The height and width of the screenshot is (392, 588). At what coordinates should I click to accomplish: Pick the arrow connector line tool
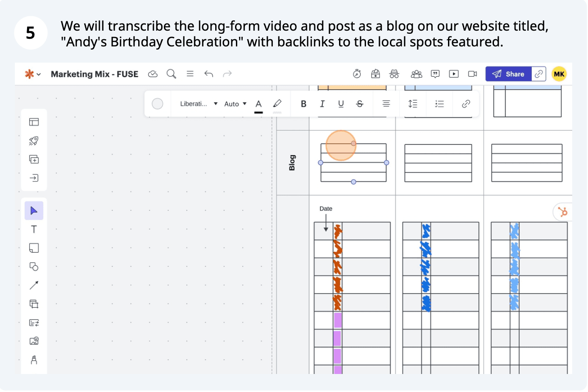coord(34,285)
